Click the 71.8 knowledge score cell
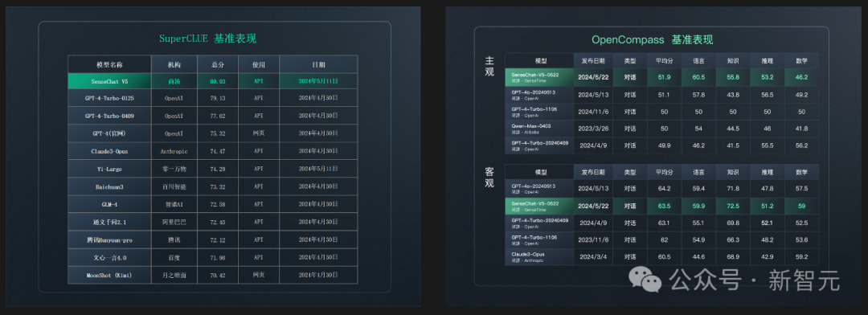868x315 pixels. point(733,188)
